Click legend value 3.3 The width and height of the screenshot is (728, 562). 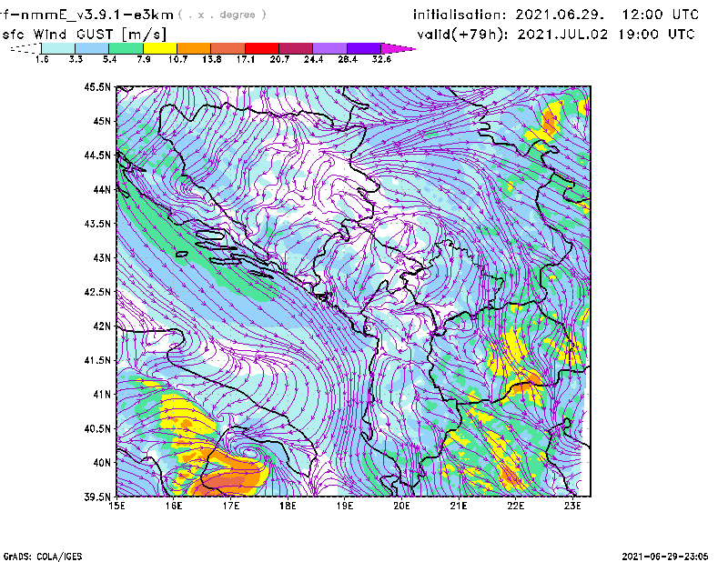76,59
